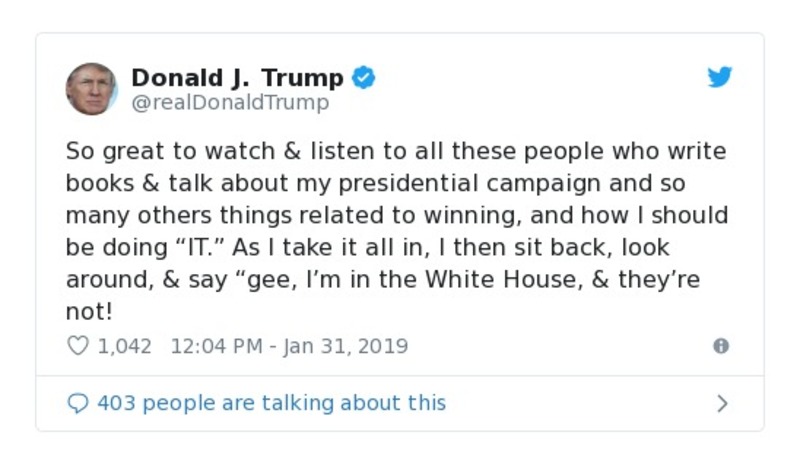Click the display name Donald J. Trump
The image size is (800, 467).
point(237,77)
